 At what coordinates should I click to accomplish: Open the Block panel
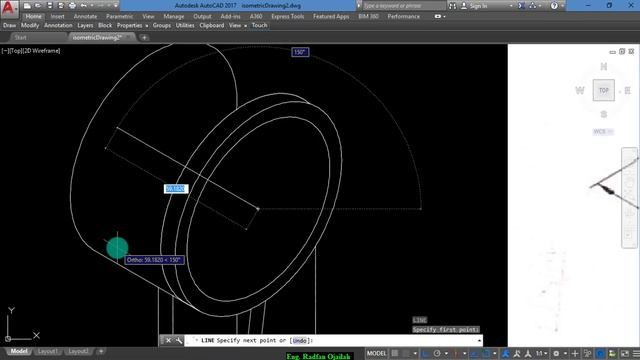coord(105,25)
